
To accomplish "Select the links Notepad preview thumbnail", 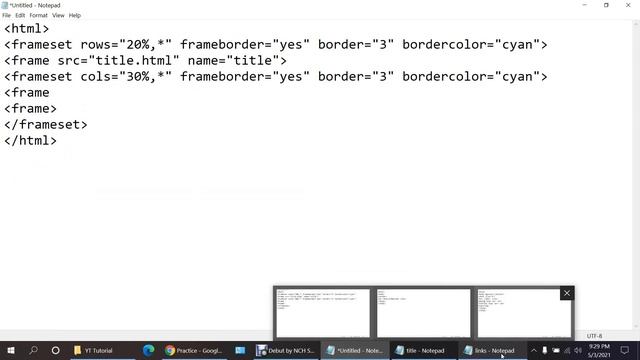I will click(524, 313).
